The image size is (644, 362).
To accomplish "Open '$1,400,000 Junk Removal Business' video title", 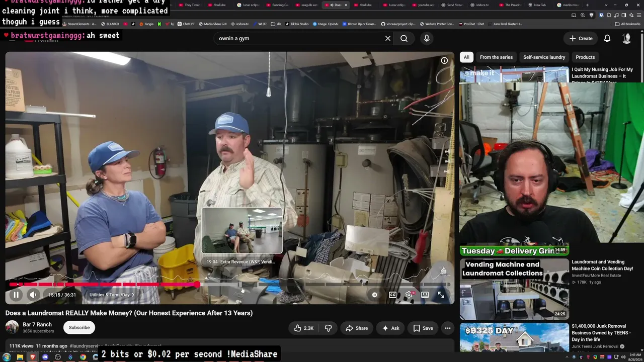I will click(602, 333).
